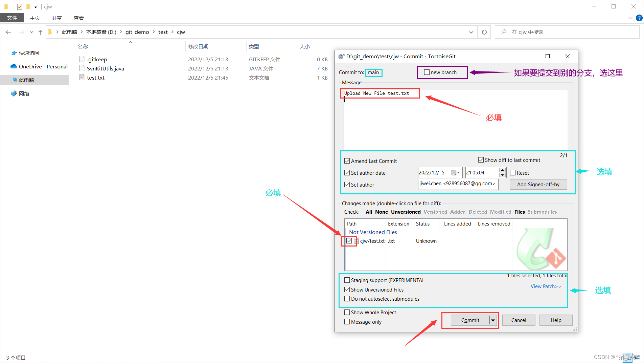
Task: Select the .gitkeep file
Action: (97, 59)
